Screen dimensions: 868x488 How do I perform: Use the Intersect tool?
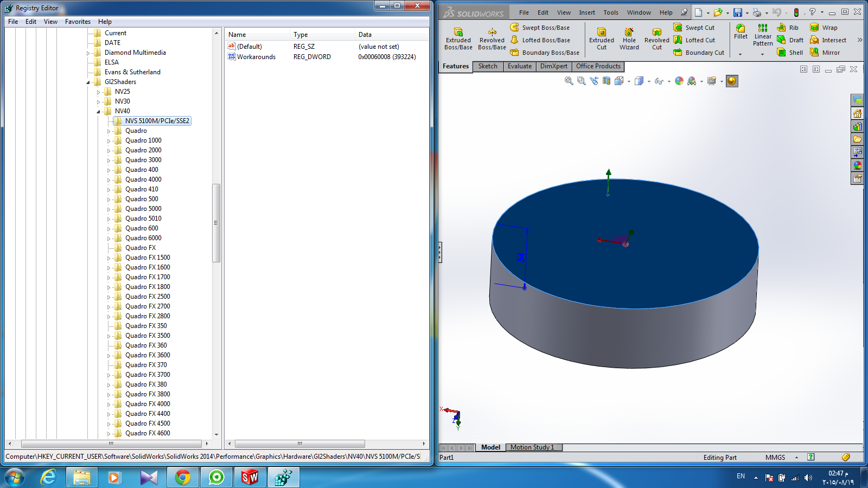click(x=828, y=40)
